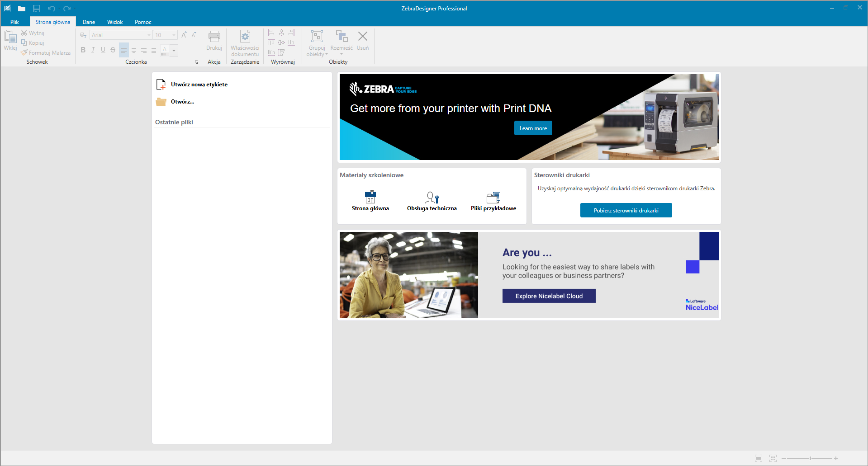Click Otwórz... to open a file
868x466 pixels.
pyautogui.click(x=175, y=102)
